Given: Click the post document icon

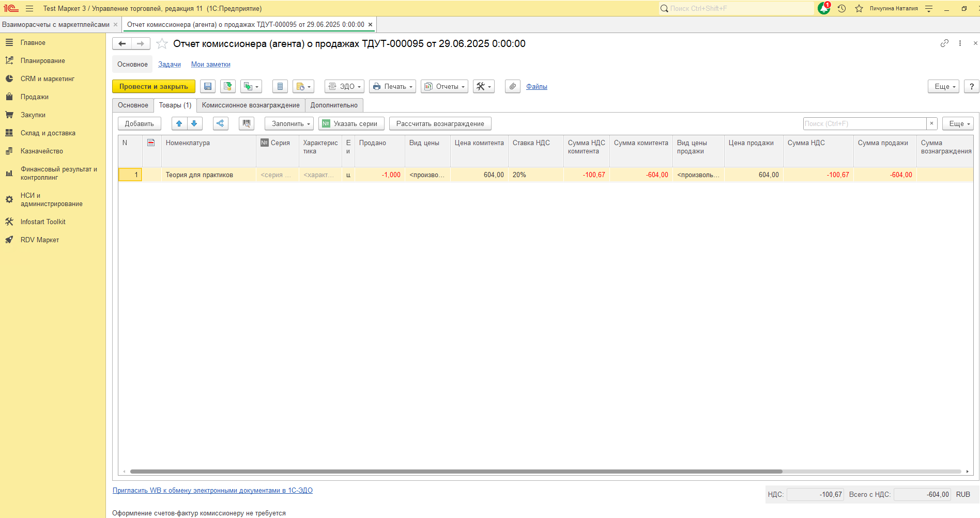Looking at the screenshot, I should pyautogui.click(x=227, y=87).
